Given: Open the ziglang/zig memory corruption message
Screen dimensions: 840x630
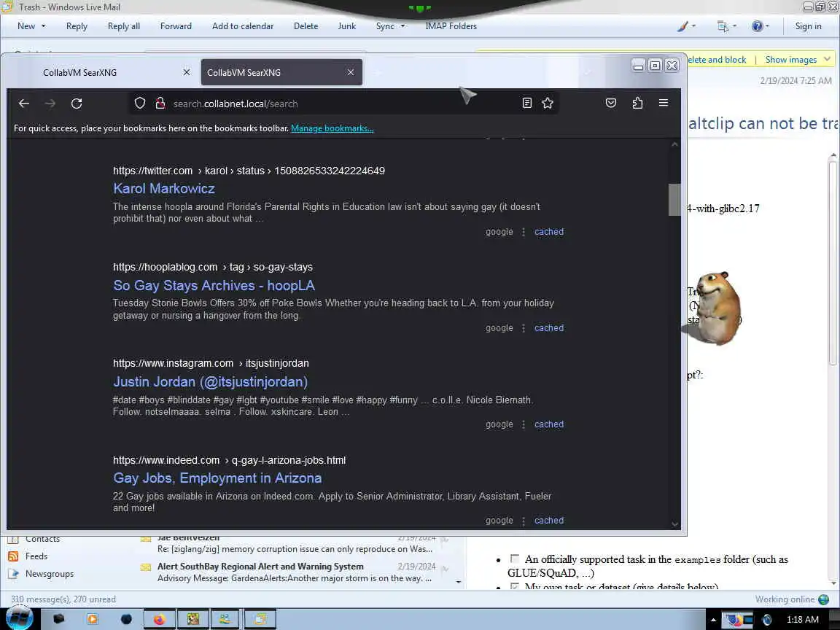Looking at the screenshot, I should tap(295, 544).
